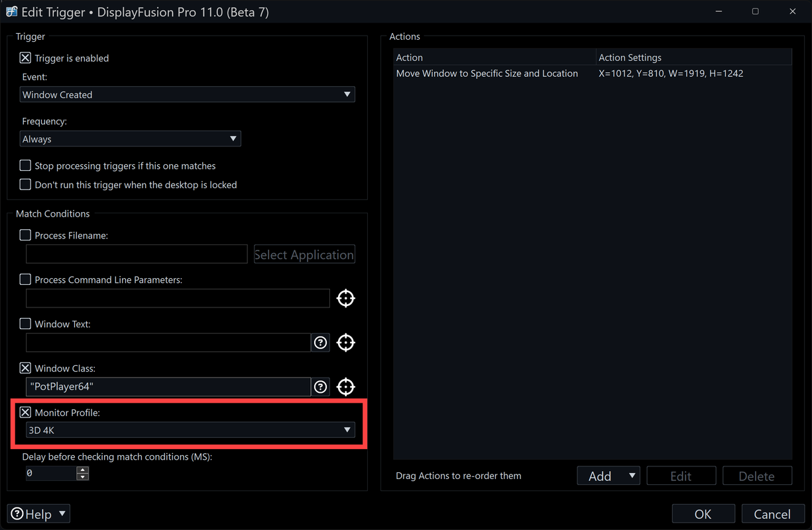Click the Delete action button
The height and width of the screenshot is (530, 812).
tap(757, 476)
